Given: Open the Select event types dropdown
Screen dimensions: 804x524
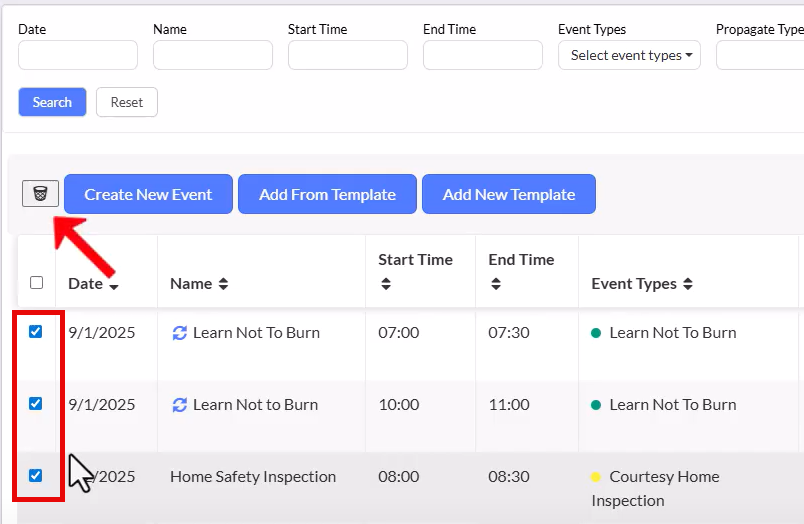Looking at the screenshot, I should point(629,56).
